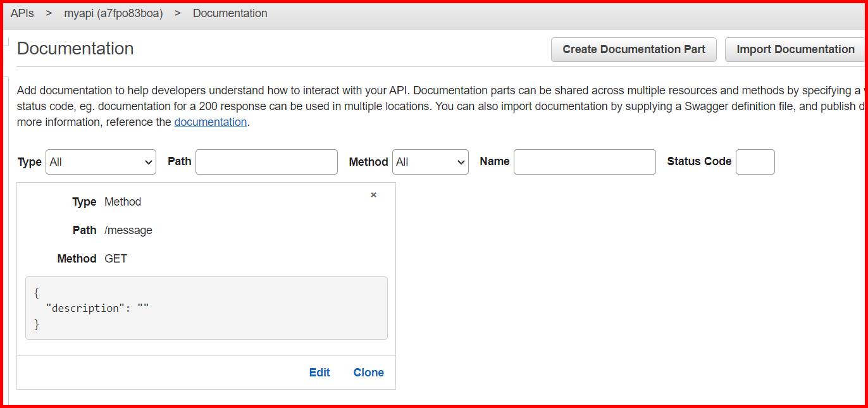Click inside the Path filter field
The image size is (868, 408).
pos(266,162)
